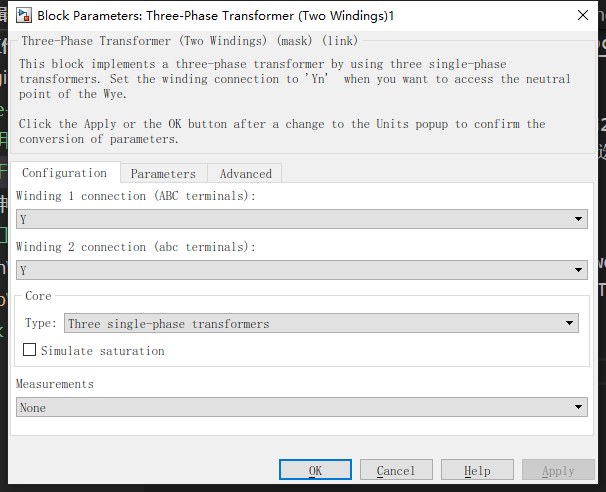
Task: Expand Three single-phase transformers dropdown arrow
Action: [x=571, y=323]
